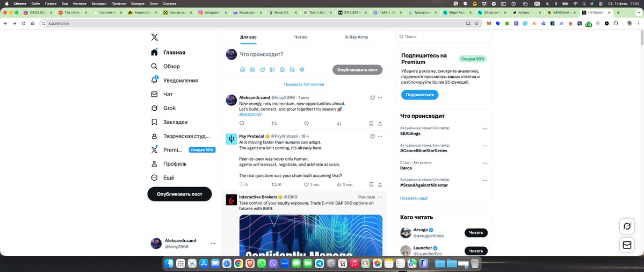Reply to Aleksandr.sand post
This screenshot has width=644, height=272.
click(242, 123)
